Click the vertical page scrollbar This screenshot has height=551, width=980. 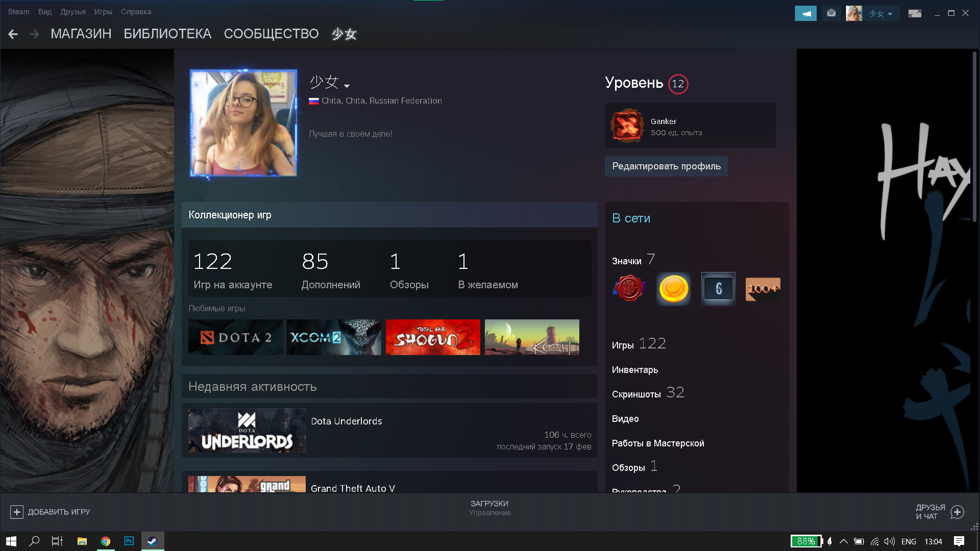[974, 138]
